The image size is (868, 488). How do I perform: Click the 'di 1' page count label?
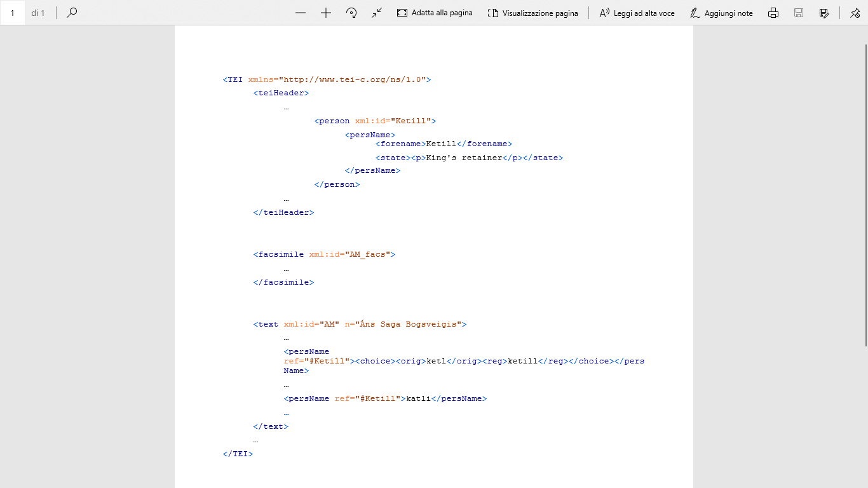(x=38, y=13)
